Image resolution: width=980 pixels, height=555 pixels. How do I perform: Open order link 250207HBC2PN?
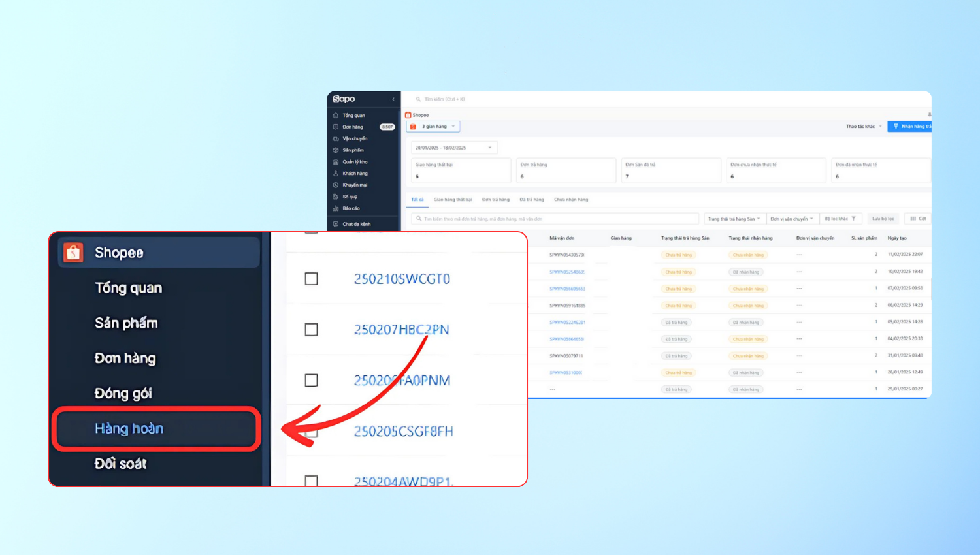pos(401,330)
